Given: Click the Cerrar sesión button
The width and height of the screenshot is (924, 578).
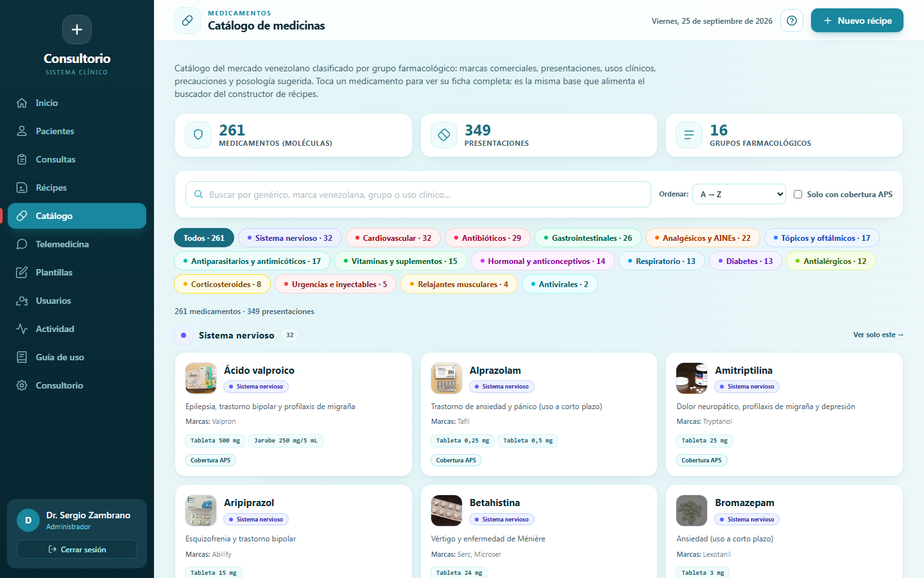Looking at the screenshot, I should tap(77, 549).
